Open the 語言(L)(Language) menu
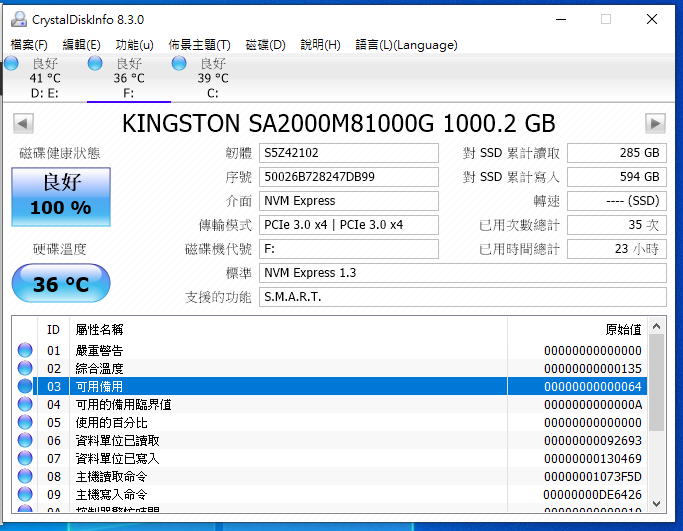The width and height of the screenshot is (683, 531). coord(406,45)
